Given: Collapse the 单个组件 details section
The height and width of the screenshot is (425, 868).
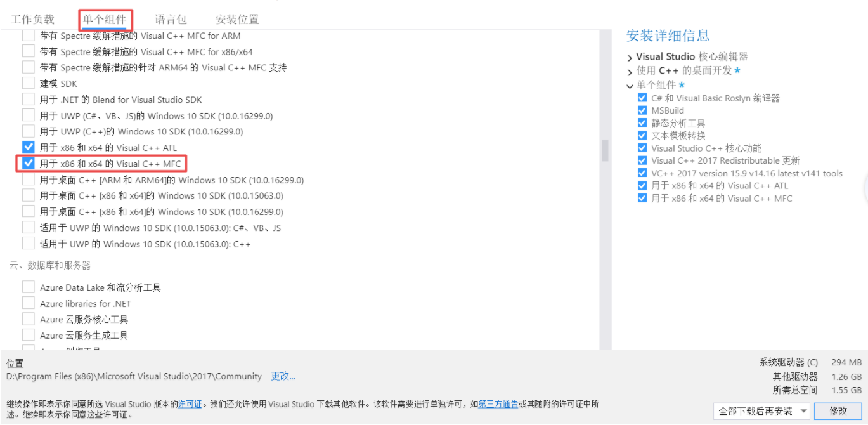Looking at the screenshot, I should click(630, 86).
